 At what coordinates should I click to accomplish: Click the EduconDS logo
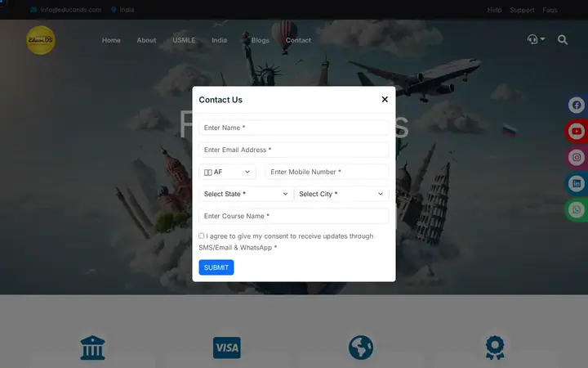coord(41,40)
